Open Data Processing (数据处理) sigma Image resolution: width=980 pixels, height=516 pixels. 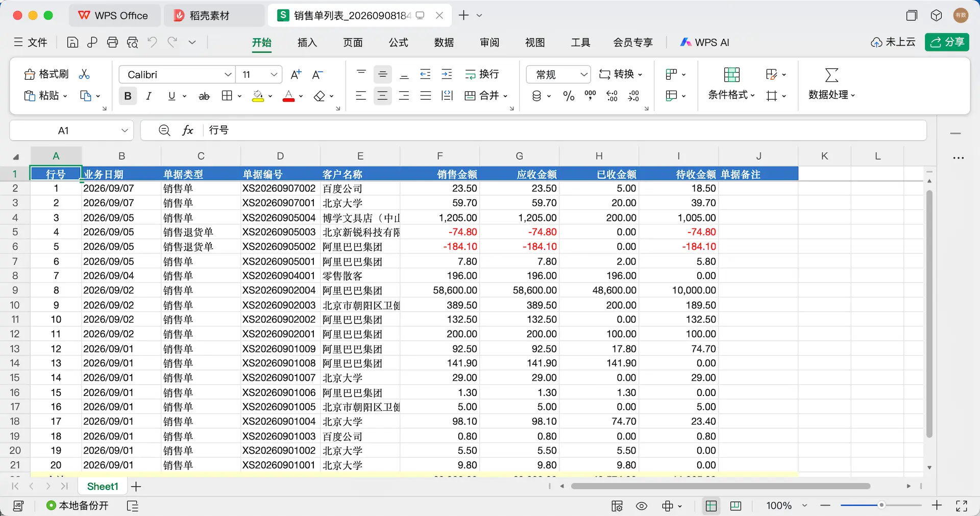click(831, 84)
